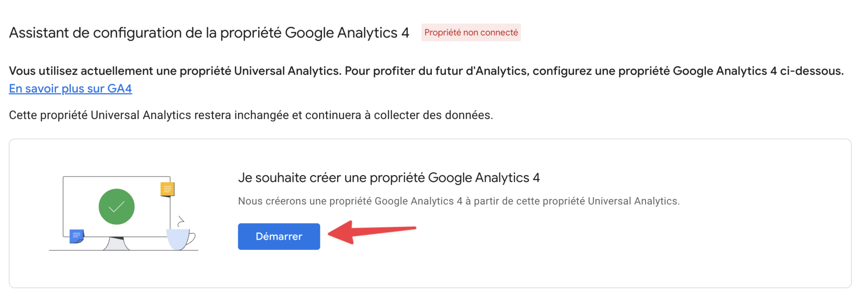Click the monitor stand in the illustration
868x297 pixels.
[x=116, y=244]
